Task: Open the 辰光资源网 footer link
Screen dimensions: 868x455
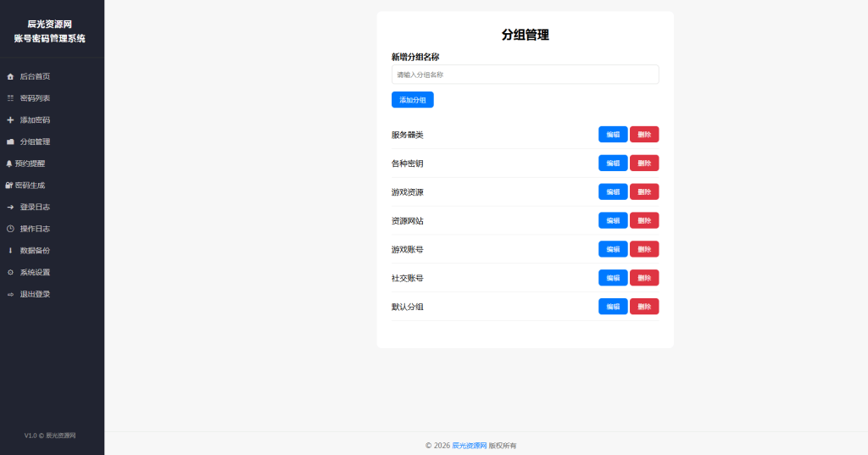Action: coord(469,446)
